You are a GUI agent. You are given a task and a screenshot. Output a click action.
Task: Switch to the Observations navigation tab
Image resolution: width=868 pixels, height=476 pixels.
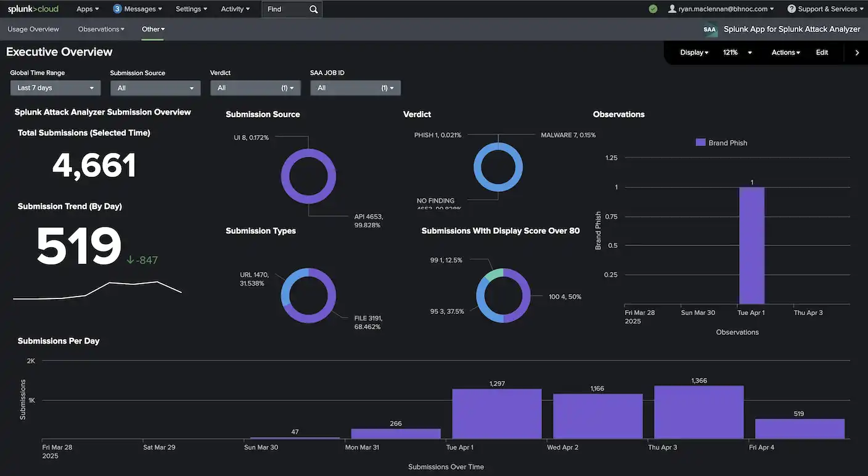(98, 29)
